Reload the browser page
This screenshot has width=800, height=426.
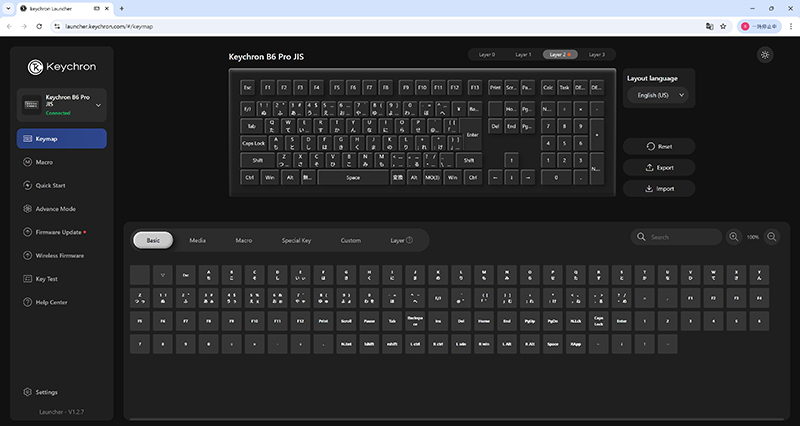coord(39,27)
